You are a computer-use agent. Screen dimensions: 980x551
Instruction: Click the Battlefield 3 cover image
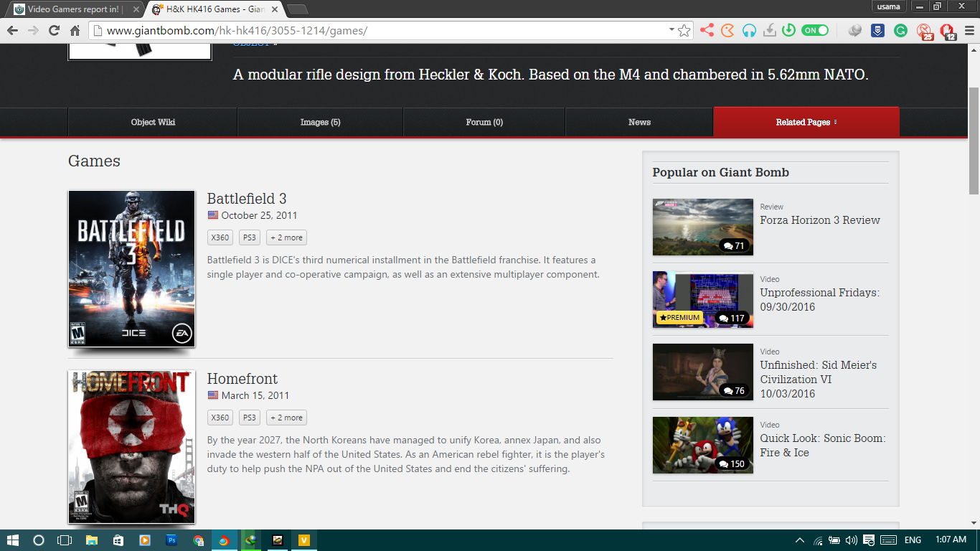tap(131, 268)
